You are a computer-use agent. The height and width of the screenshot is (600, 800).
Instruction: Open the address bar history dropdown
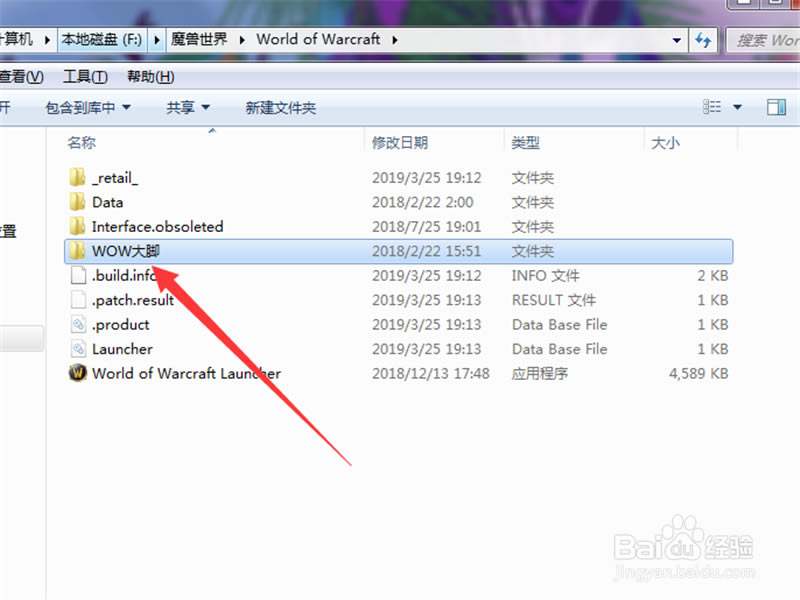pos(678,40)
